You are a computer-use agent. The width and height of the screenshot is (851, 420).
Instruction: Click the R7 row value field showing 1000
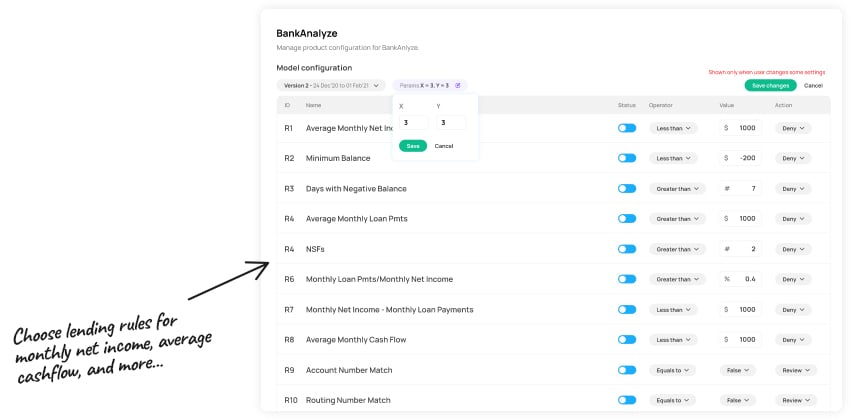740,309
